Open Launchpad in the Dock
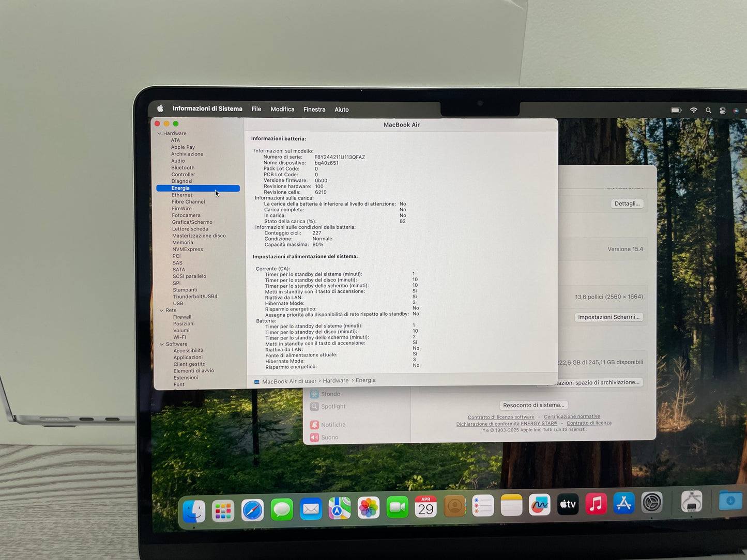The width and height of the screenshot is (747, 560). (x=223, y=511)
